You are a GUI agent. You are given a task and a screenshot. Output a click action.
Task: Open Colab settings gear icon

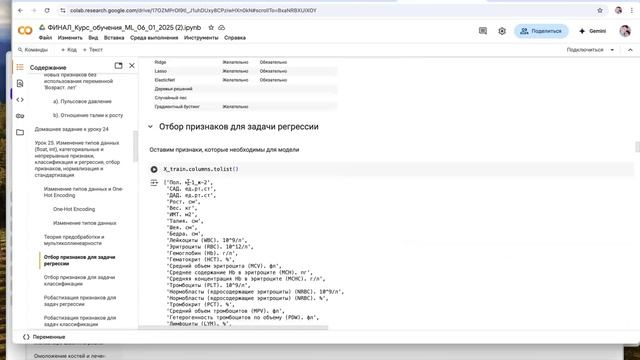click(x=502, y=31)
